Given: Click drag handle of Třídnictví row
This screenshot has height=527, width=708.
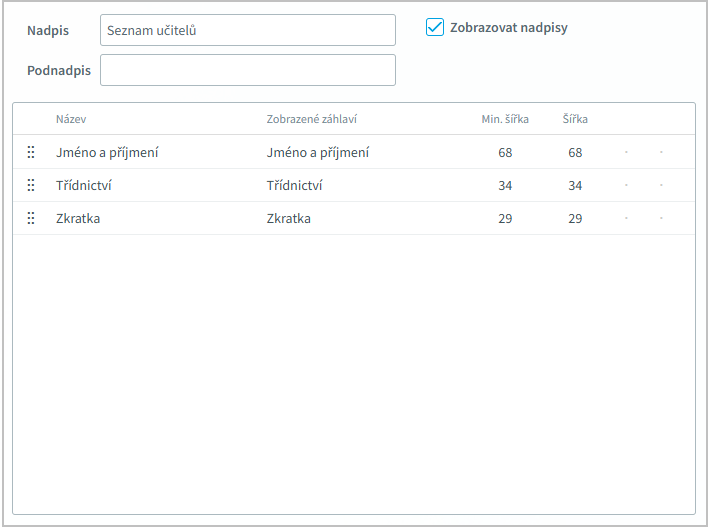Looking at the screenshot, I should pyautogui.click(x=31, y=186).
